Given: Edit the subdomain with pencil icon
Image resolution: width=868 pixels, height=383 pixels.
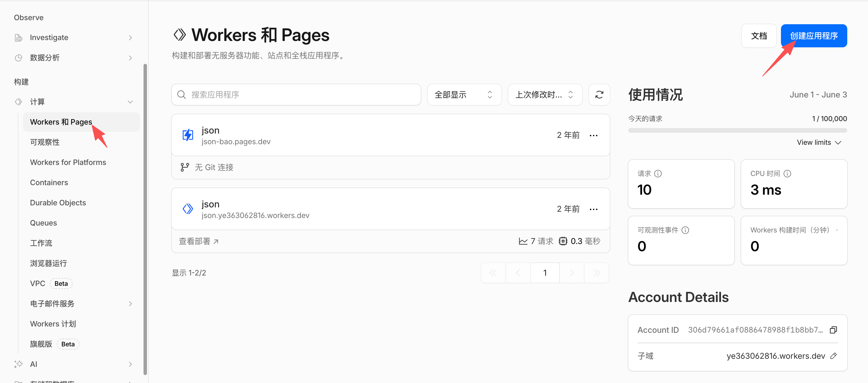Looking at the screenshot, I should coord(833,356).
